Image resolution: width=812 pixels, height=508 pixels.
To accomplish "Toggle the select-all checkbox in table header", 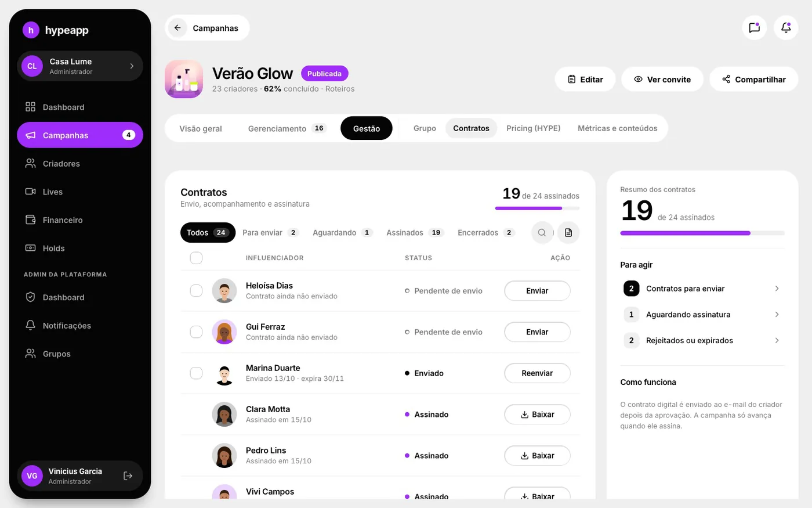I will [197, 258].
